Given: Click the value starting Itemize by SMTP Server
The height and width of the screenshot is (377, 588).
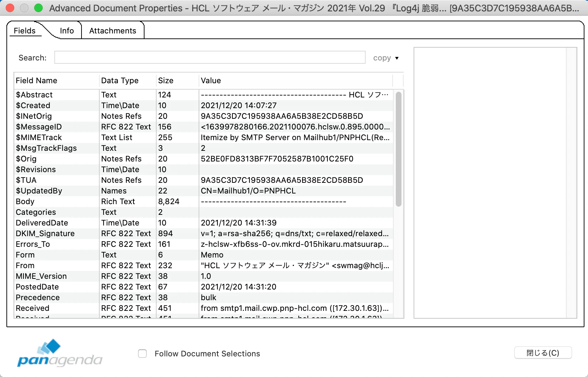Looking at the screenshot, I should pos(295,138).
